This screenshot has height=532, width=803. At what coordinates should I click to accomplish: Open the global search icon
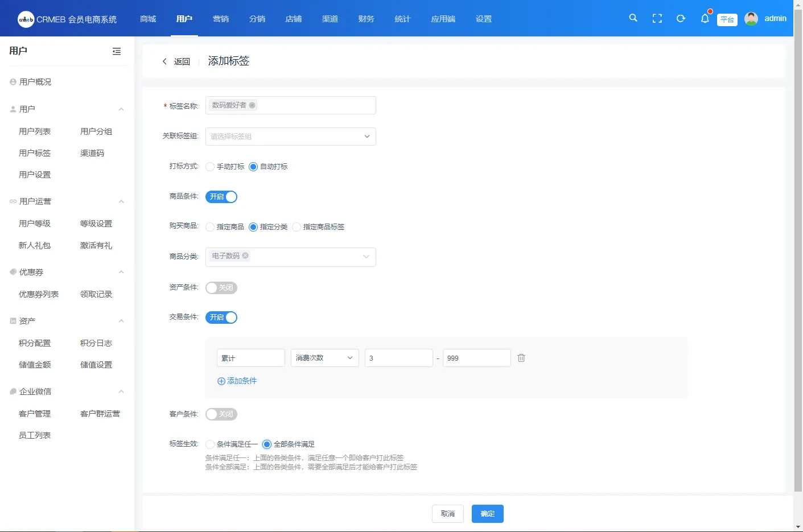(x=633, y=18)
